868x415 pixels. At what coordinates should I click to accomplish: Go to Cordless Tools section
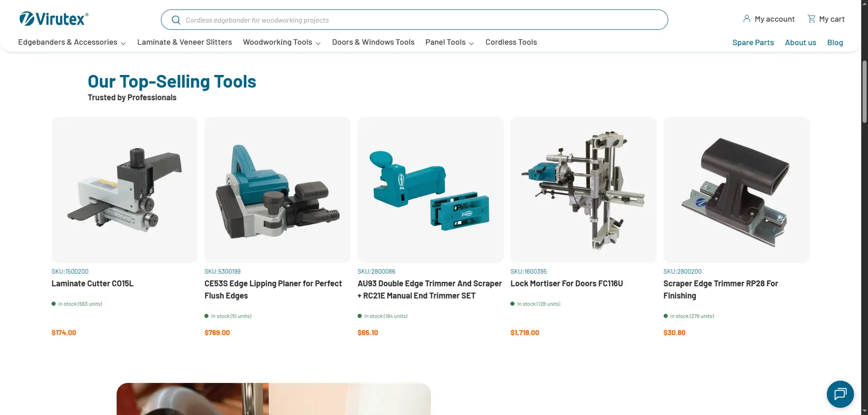coord(511,42)
